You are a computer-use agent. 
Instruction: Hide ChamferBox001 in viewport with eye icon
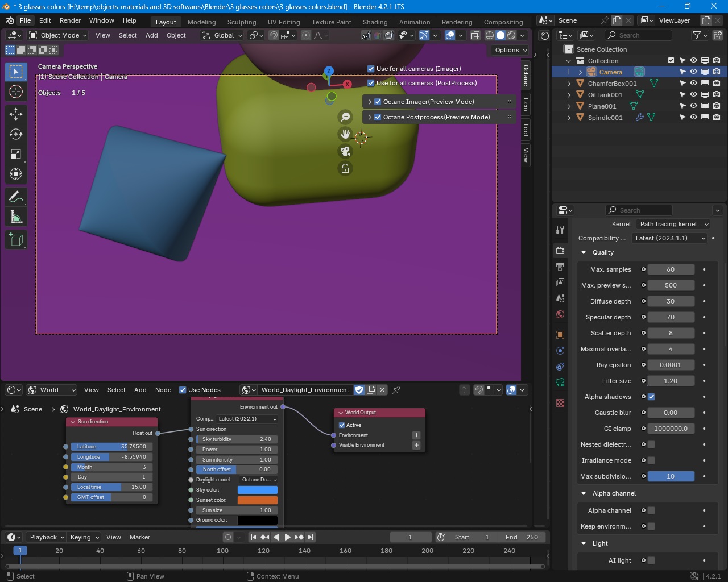(693, 84)
